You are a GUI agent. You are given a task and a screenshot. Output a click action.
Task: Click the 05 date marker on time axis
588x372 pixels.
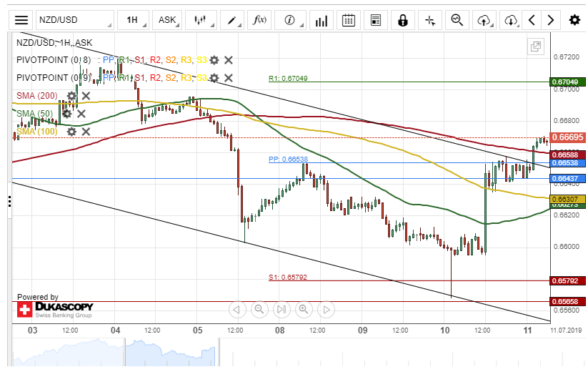pos(198,331)
